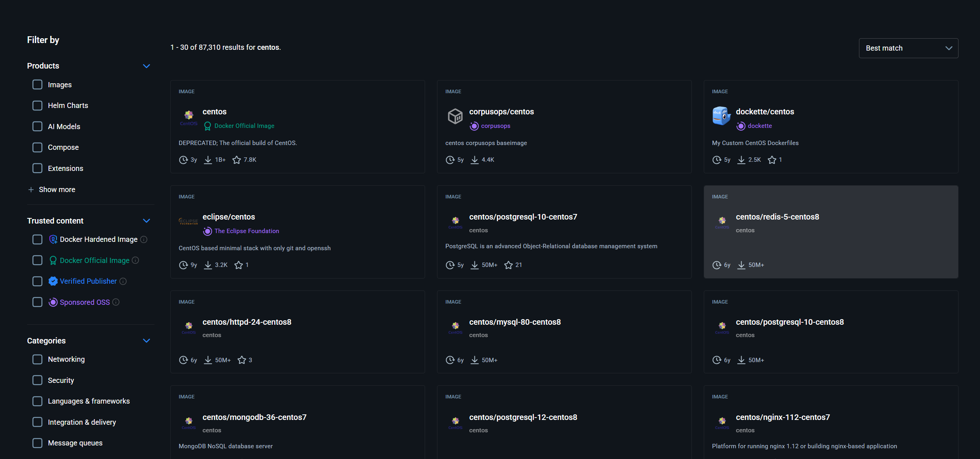Check the Verified Publisher filter
Screen dimensions: 980x459
(37, 281)
